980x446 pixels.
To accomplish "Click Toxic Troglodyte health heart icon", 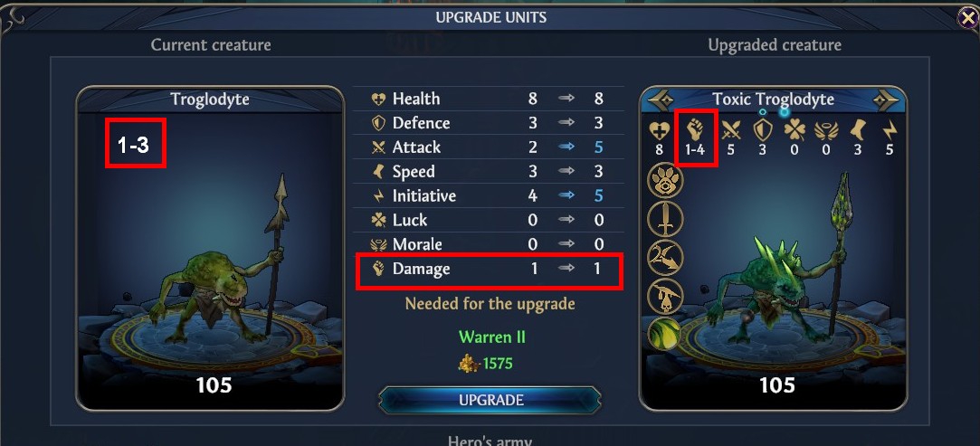I will pos(660,130).
